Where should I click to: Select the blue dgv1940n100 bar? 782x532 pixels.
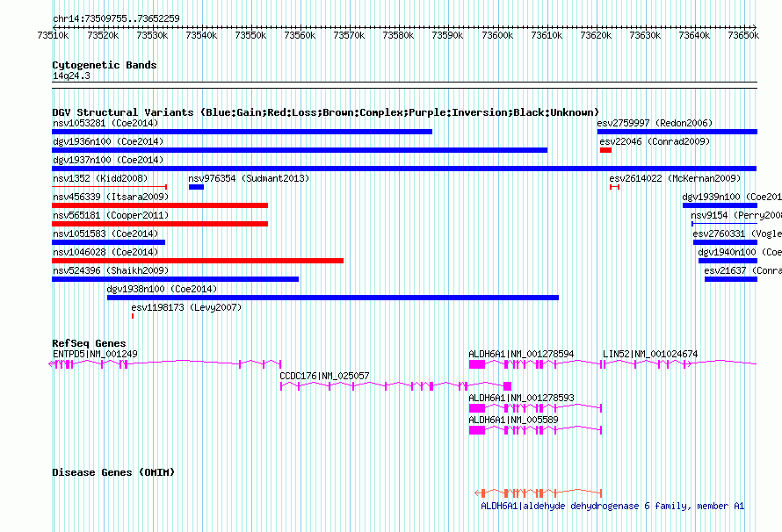728,261
